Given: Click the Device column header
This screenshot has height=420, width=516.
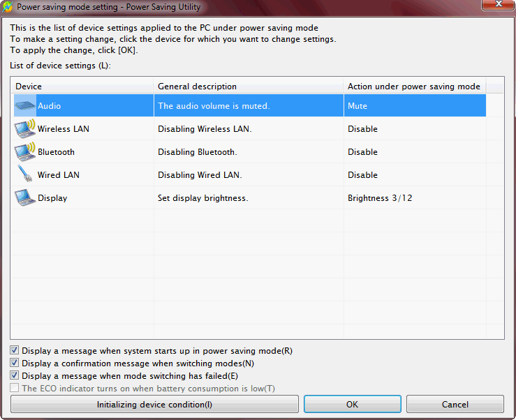Looking at the screenshot, I should pos(82,87).
